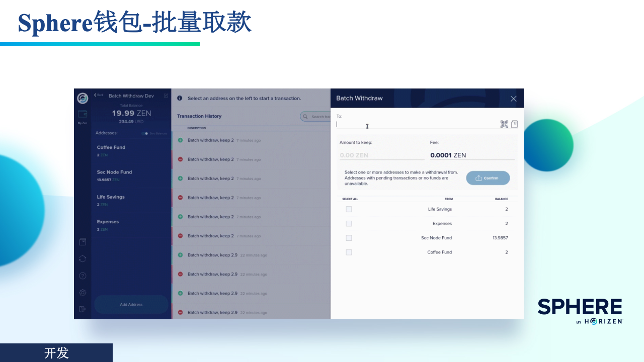644x362 pixels.
Task: Click the Search transactions field
Action: click(x=315, y=117)
